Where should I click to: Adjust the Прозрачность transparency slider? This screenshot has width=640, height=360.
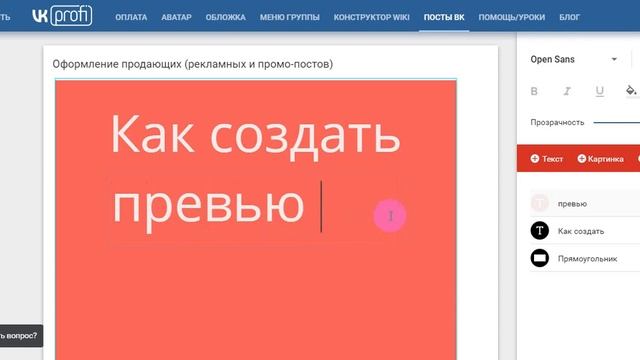point(616,122)
